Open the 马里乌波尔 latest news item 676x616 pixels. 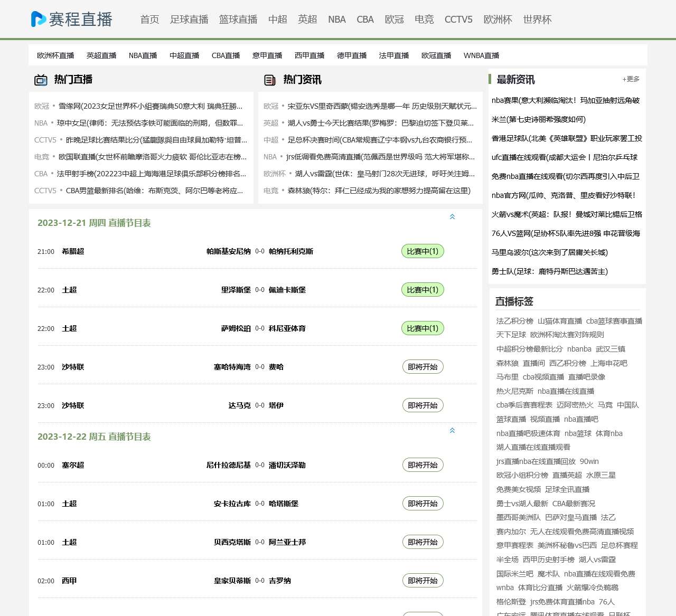pos(550,252)
